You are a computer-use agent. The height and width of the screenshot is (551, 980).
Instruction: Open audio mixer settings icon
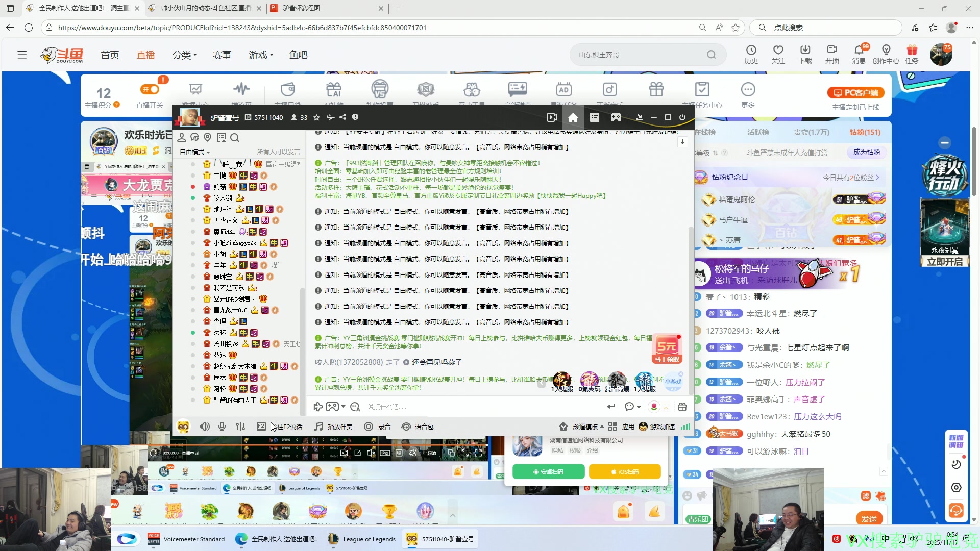click(x=240, y=427)
